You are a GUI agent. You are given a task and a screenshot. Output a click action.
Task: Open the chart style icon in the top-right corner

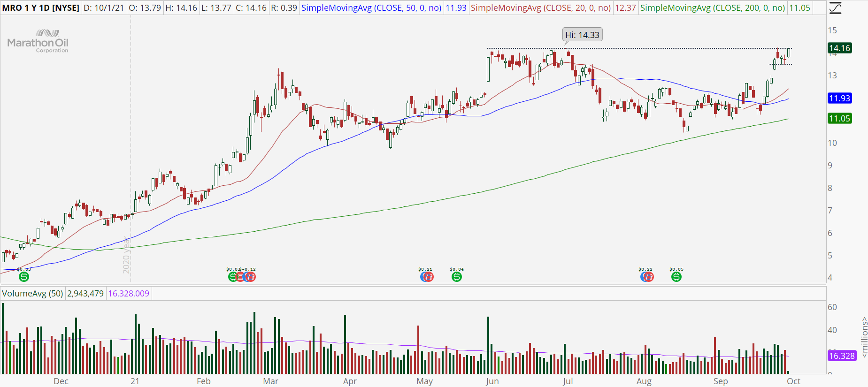[836, 8]
